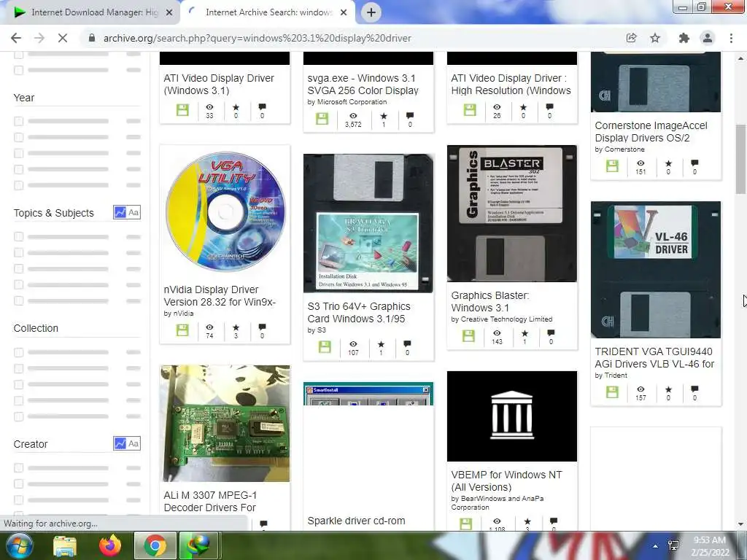Show hidden system tray icons arrow
The height and width of the screenshot is (560, 747).
(x=656, y=546)
